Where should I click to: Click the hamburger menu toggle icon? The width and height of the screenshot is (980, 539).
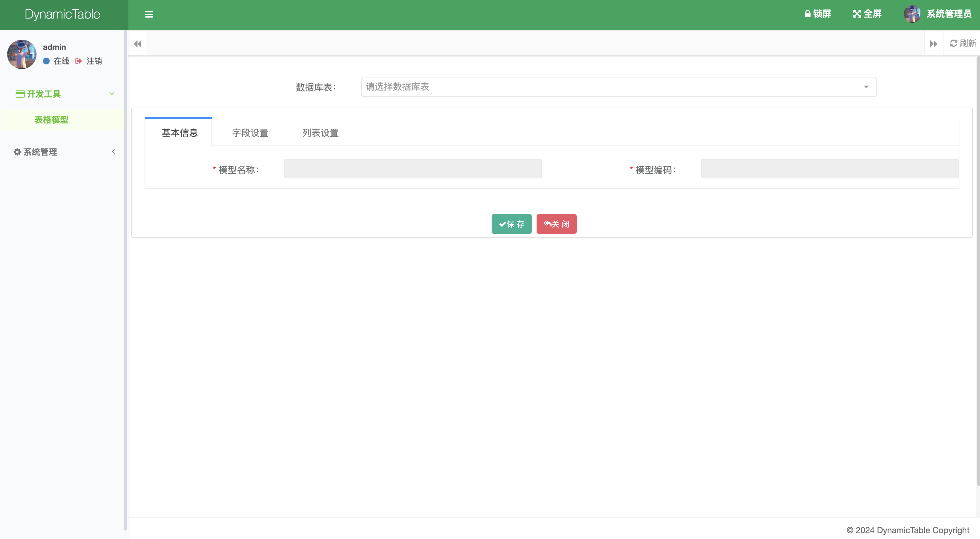point(149,14)
